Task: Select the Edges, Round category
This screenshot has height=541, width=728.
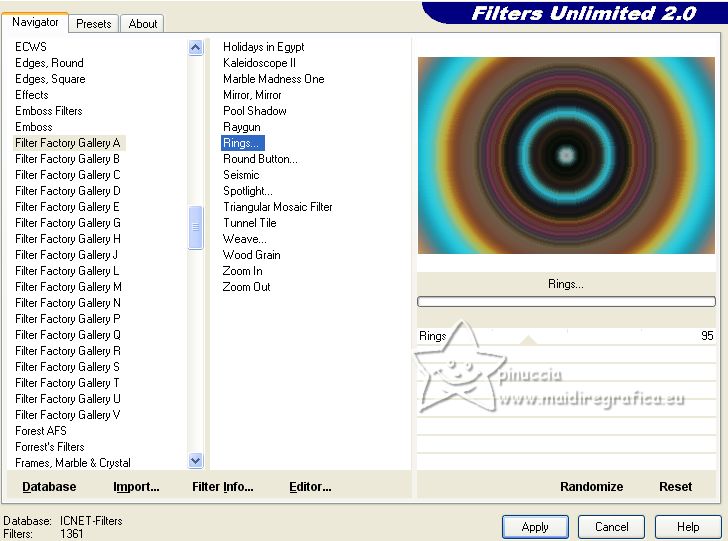Action: click(49, 63)
